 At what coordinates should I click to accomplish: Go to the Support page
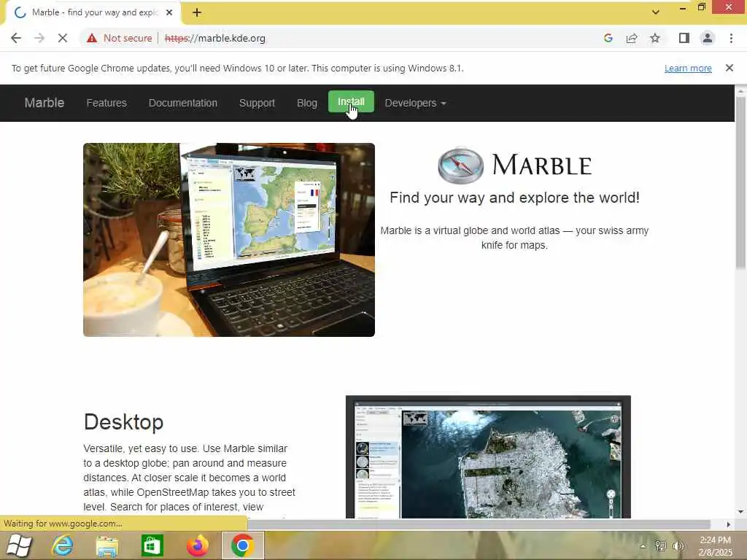tap(257, 103)
